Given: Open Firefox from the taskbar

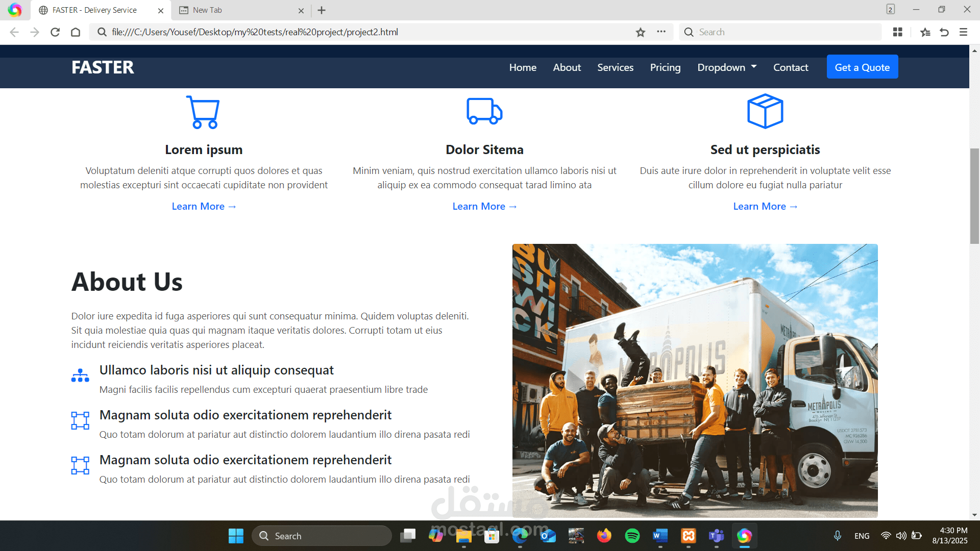Looking at the screenshot, I should tap(604, 536).
